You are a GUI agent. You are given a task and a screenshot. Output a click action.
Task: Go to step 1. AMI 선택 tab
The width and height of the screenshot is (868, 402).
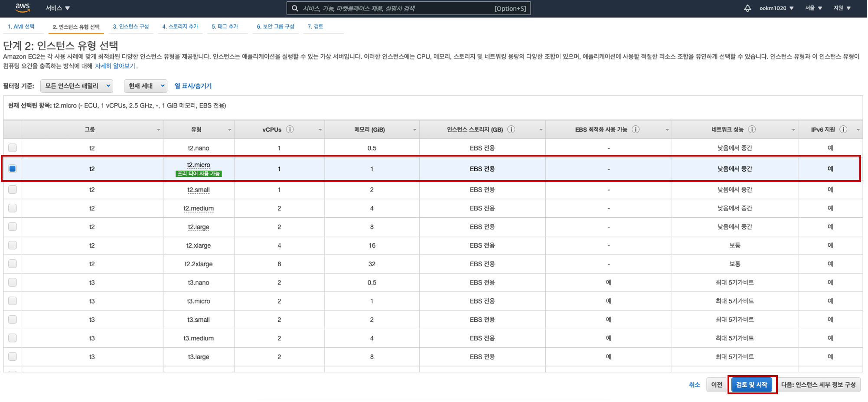[21, 26]
